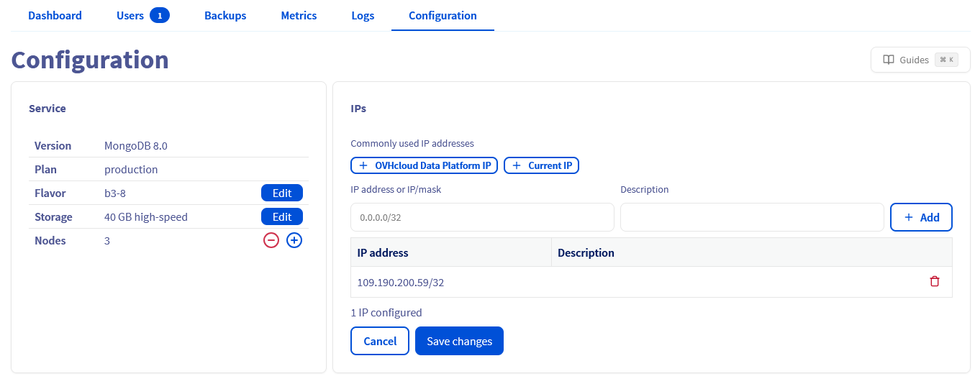The width and height of the screenshot is (980, 384).
Task: Decrease node count with minus icon
Action: tap(271, 241)
